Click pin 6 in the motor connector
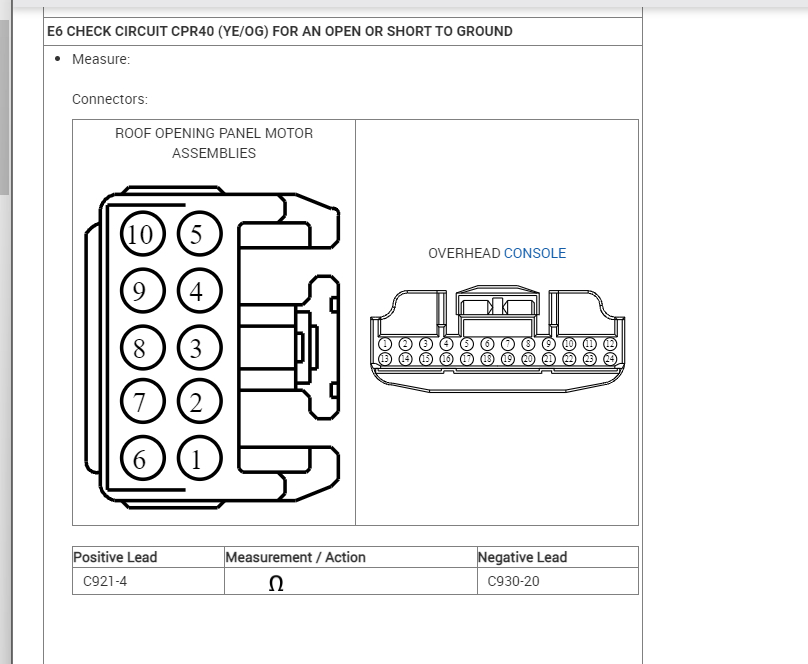 [x=143, y=458]
